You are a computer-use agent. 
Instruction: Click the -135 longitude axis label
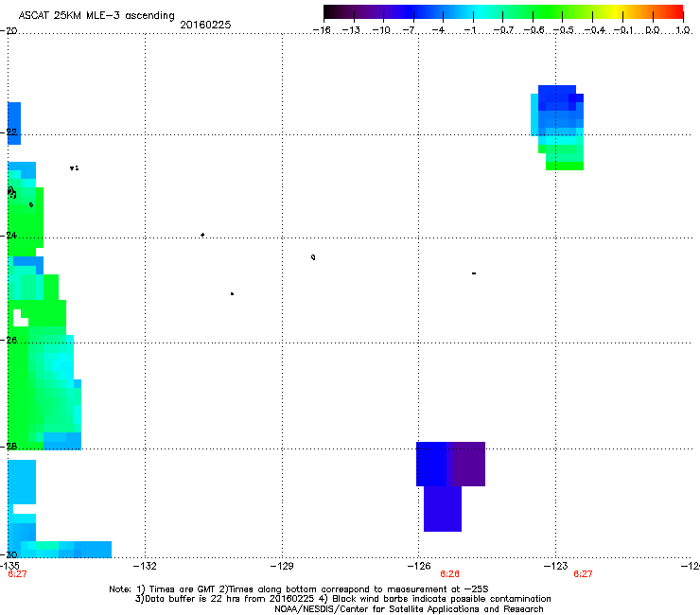click(9, 566)
